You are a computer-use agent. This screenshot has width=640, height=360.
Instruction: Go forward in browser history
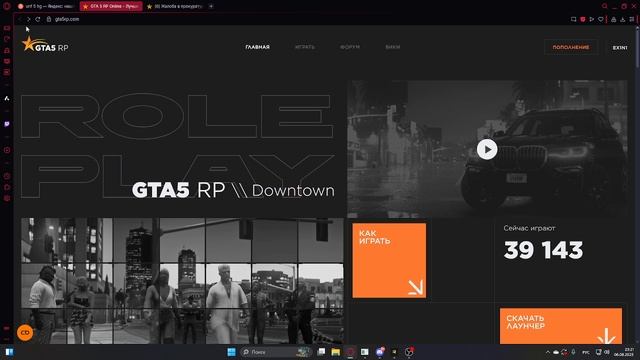29,19
